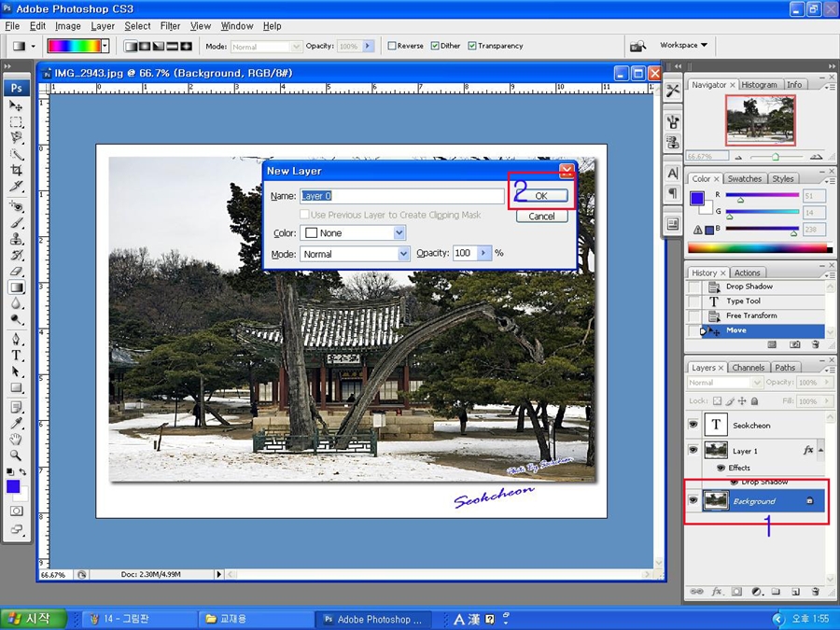Viewport: 840px width, 630px height.
Task: Click the foreground color swatch in toolbox
Action: click(13, 486)
